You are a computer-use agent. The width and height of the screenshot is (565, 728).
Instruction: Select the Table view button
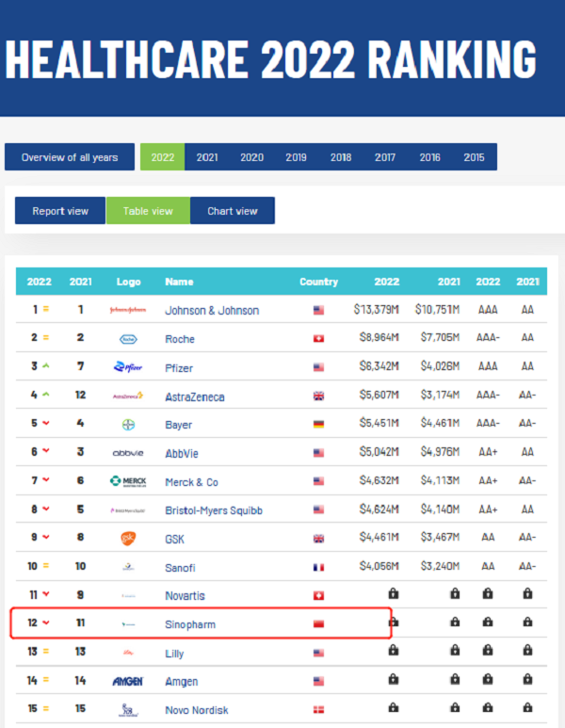tap(148, 211)
